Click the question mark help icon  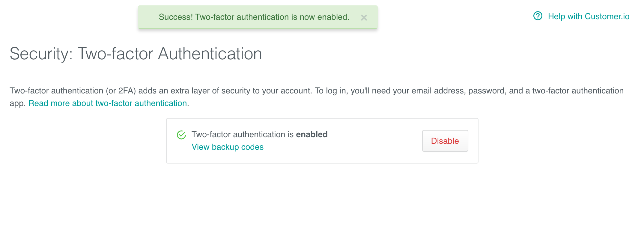(x=538, y=16)
